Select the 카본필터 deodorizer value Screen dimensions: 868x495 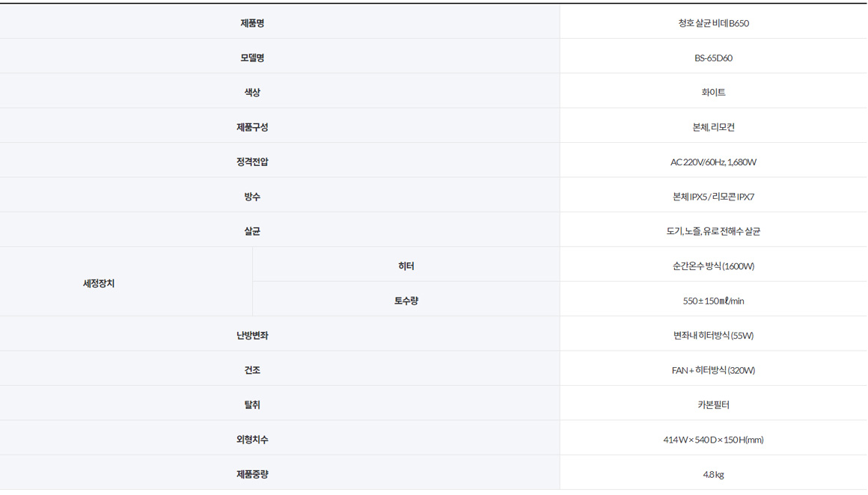tap(713, 405)
